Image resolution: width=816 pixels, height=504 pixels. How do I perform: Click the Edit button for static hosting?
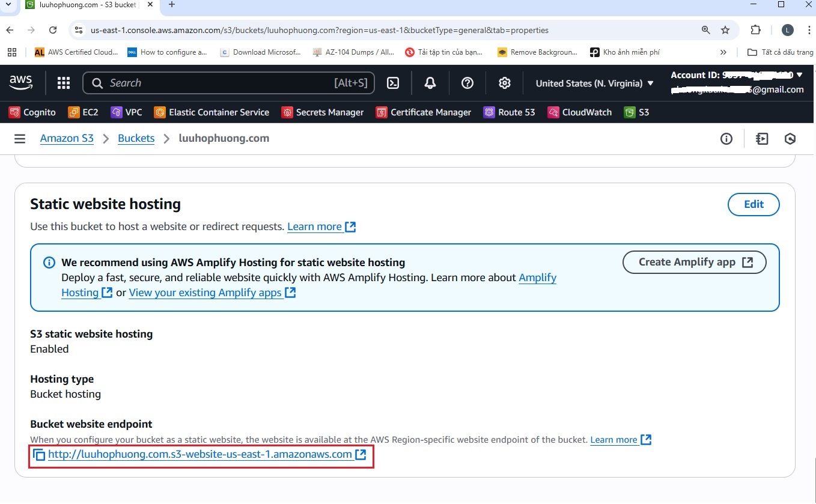(754, 204)
